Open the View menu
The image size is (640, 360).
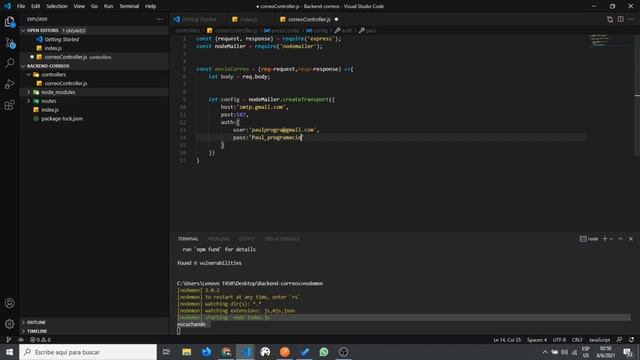pos(79,6)
